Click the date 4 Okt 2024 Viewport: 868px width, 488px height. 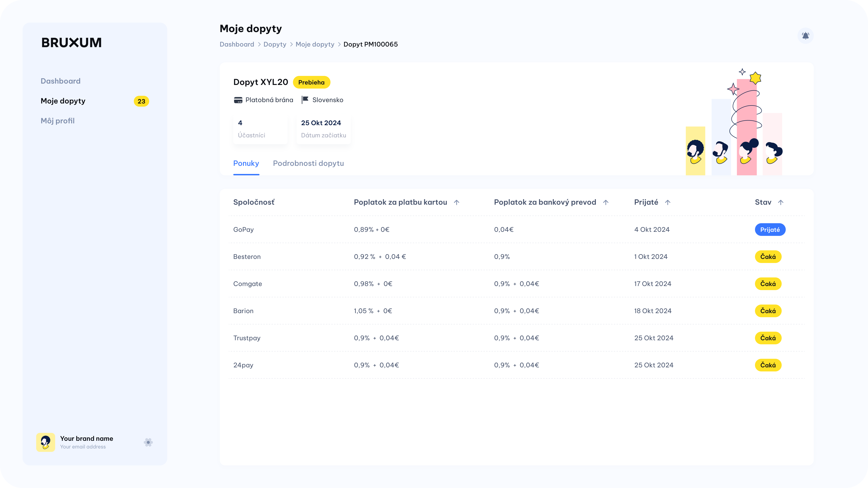coord(652,230)
